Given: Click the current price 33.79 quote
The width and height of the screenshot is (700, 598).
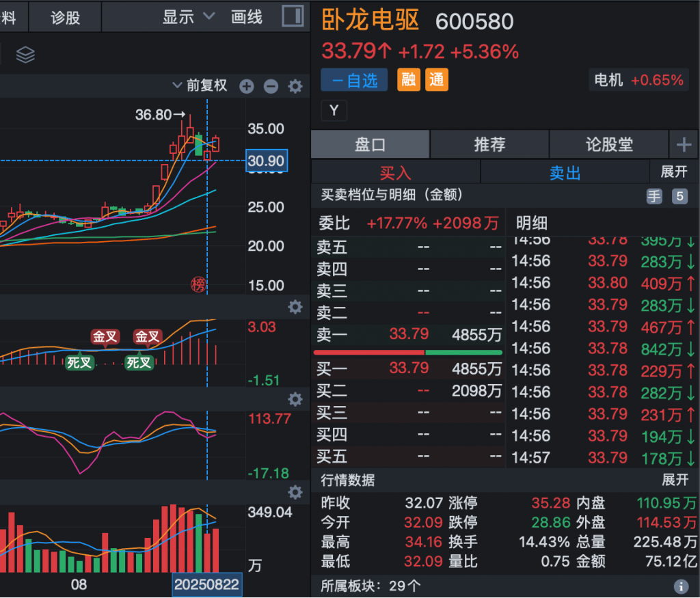Looking at the screenshot, I should coord(356,51).
